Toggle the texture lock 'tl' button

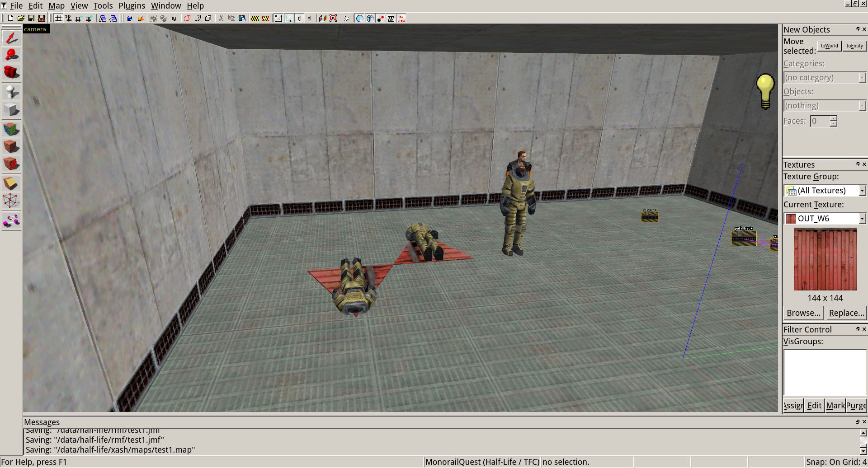(299, 18)
